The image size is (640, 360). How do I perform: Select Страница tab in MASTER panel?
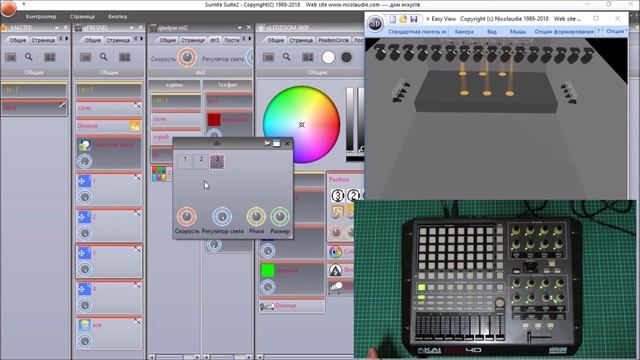click(42, 40)
